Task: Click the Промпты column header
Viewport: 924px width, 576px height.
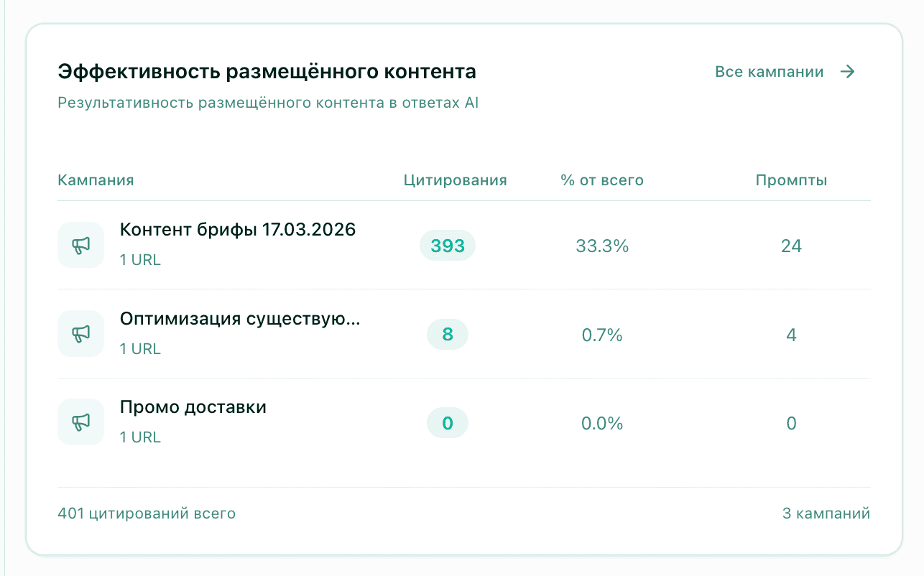Action: point(791,180)
